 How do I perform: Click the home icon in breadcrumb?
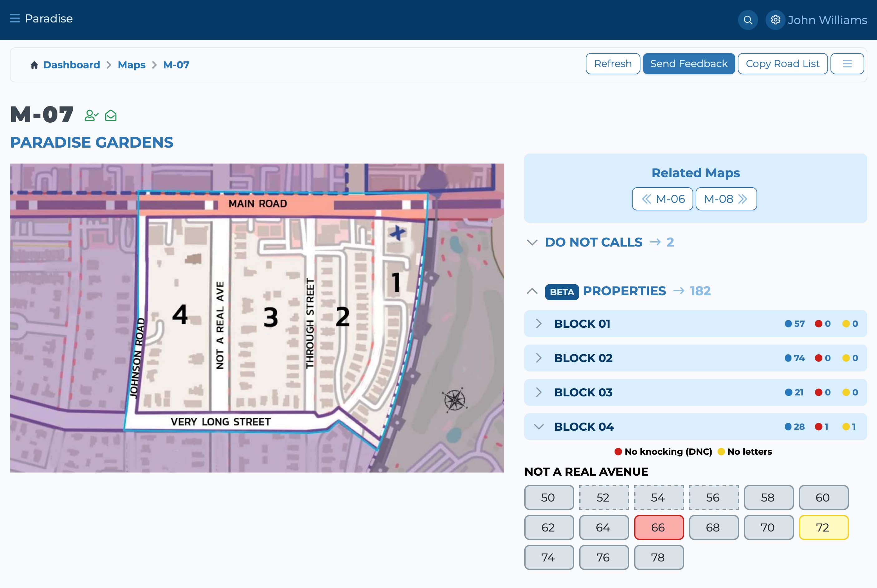click(x=34, y=65)
